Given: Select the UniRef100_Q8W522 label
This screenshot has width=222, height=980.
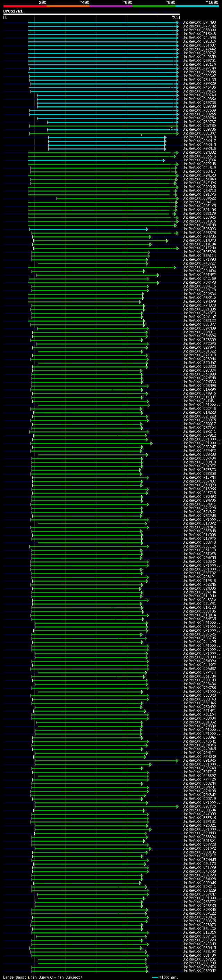Looking at the screenshot, I should click(199, 198).
